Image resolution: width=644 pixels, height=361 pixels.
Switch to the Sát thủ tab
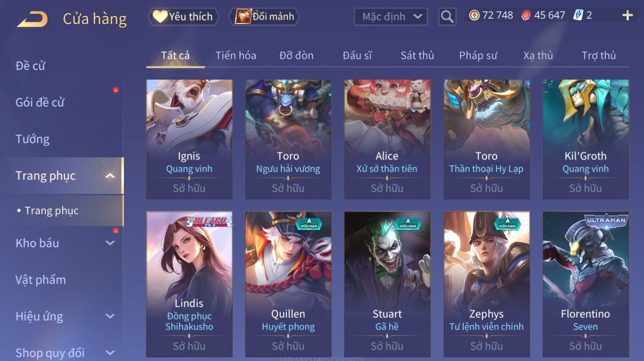pos(417,56)
